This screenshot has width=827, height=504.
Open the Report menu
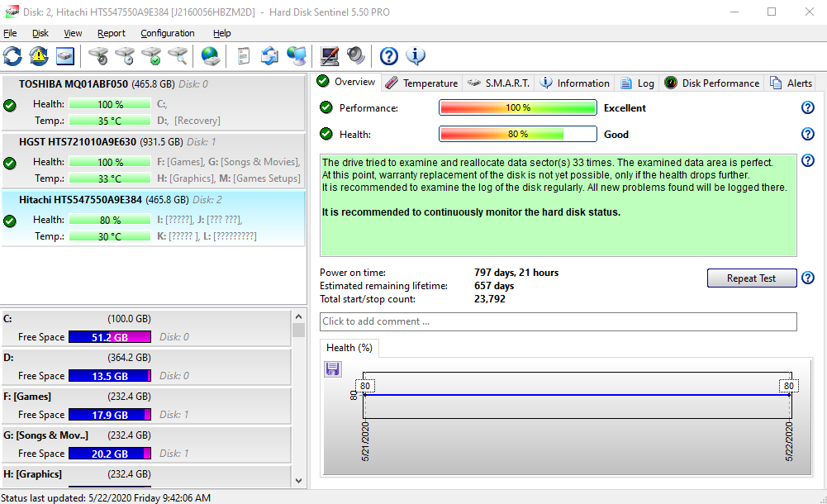(x=112, y=33)
